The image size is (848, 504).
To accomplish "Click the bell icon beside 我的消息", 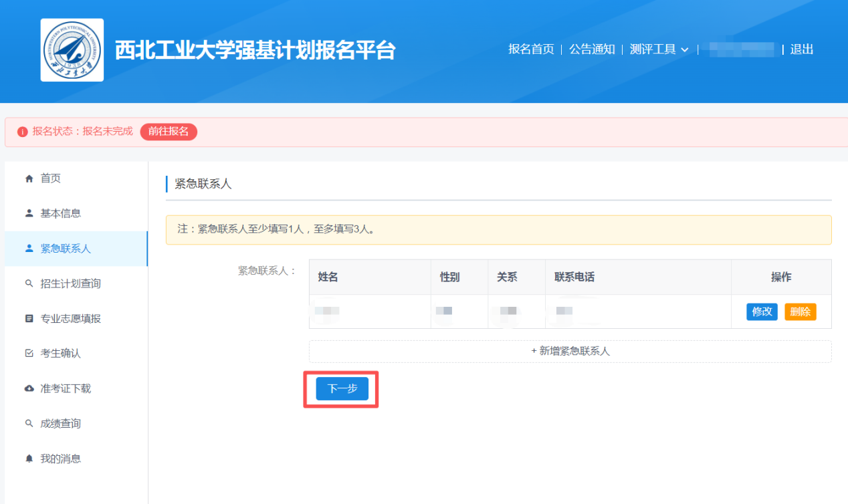I will 29,459.
